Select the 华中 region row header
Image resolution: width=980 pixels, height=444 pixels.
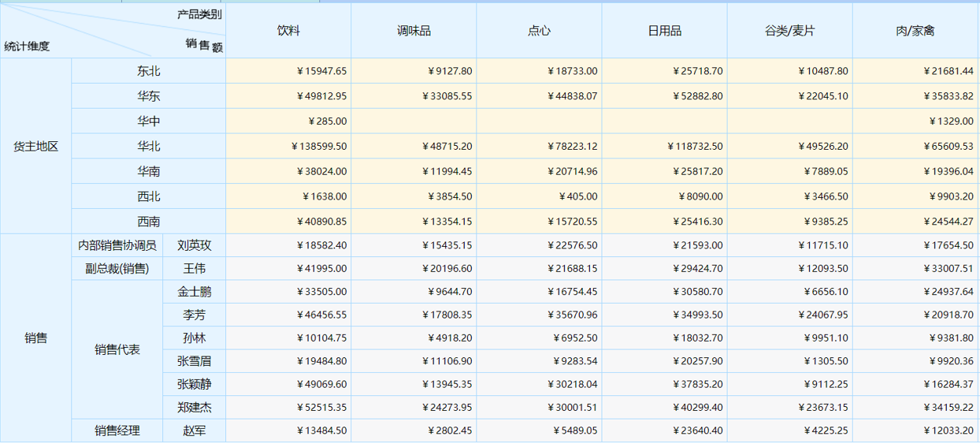[148, 121]
